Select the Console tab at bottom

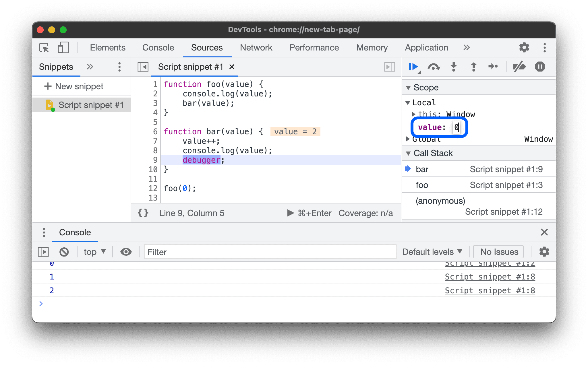[75, 232]
